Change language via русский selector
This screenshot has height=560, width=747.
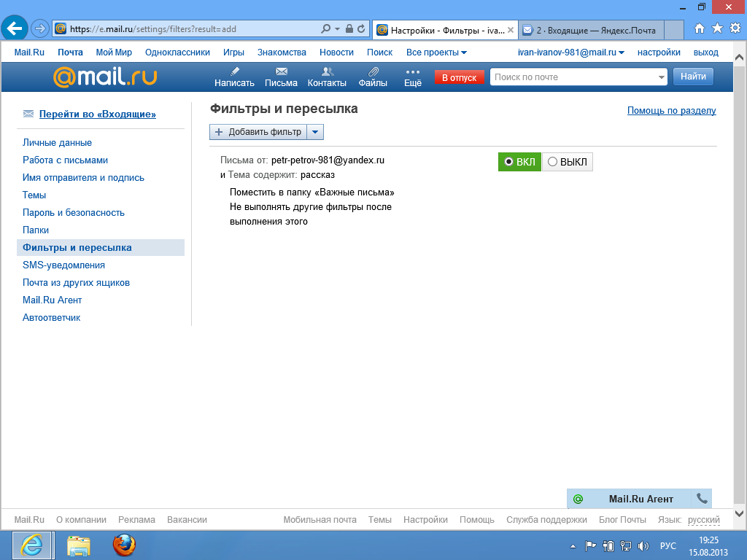pos(704,519)
